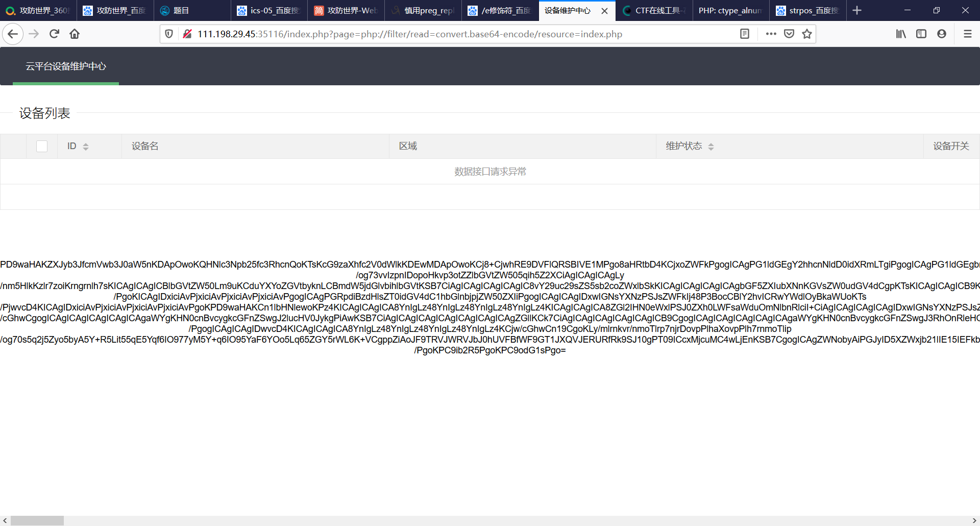
Task: Restore down the browser window
Action: [x=937, y=10]
